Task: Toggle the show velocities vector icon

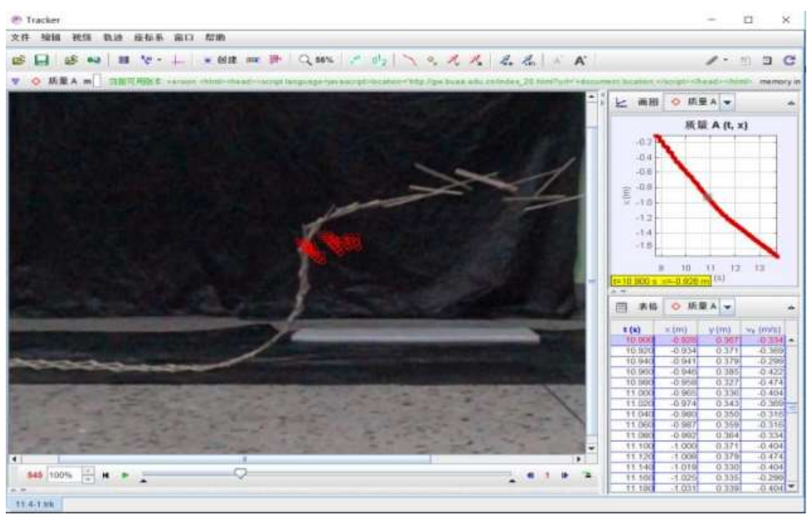Action: 454,60
